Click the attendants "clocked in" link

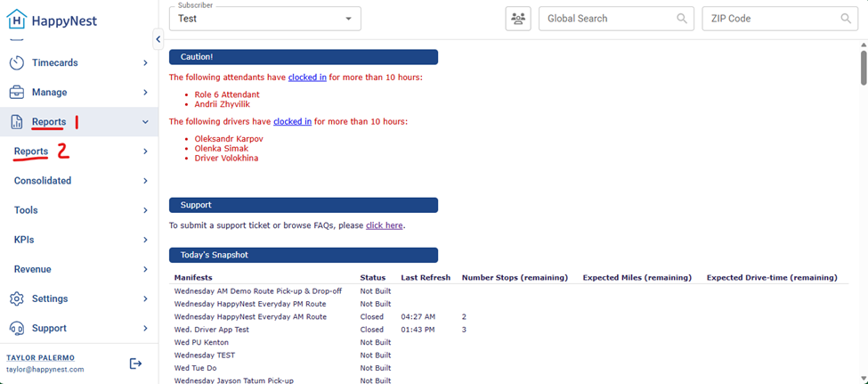coord(307,78)
